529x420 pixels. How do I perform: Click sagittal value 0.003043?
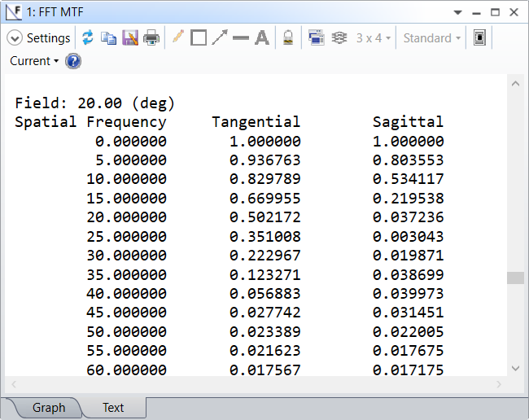(409, 237)
